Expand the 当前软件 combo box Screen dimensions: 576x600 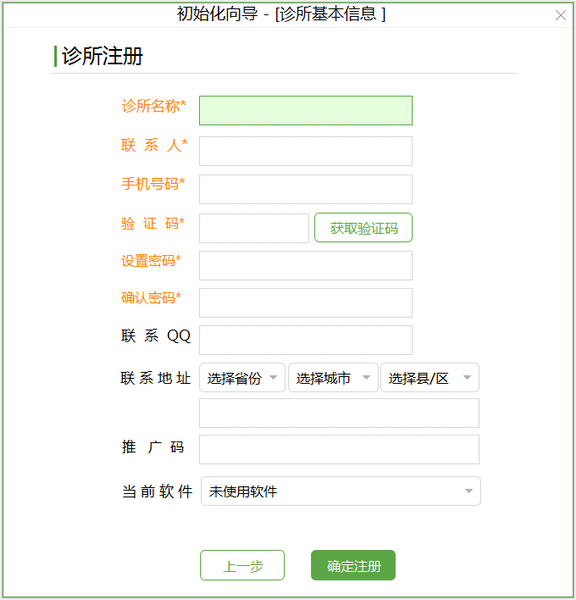341,491
